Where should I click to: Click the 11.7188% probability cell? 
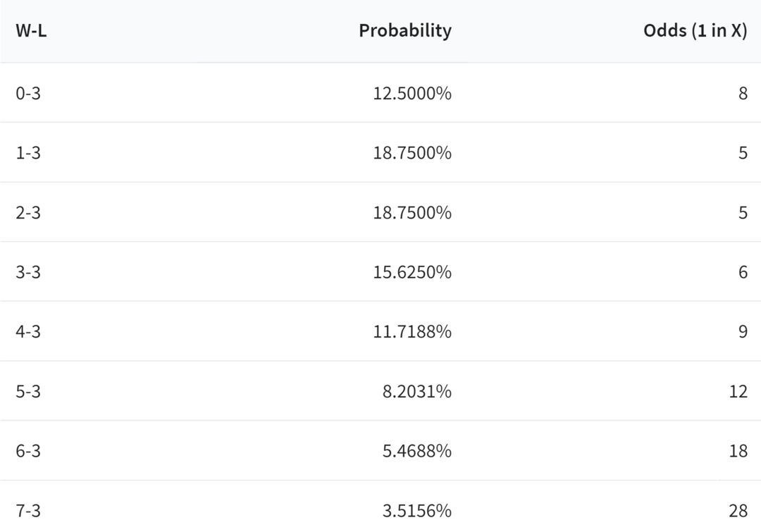coord(412,331)
